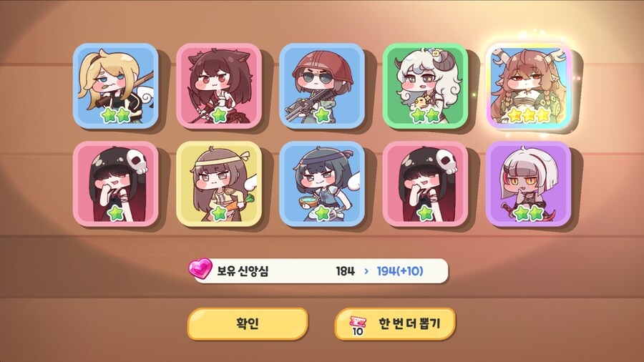Click the two green stars on demon girl card
The image size is (644, 362).
click(529, 213)
